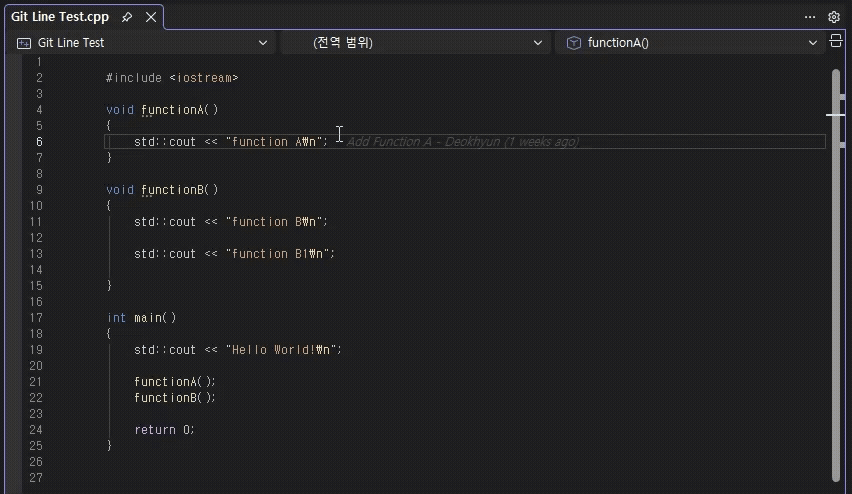The height and width of the screenshot is (494, 852).
Task: Click the project icon beside Git Line Test
Action: [x=24, y=43]
